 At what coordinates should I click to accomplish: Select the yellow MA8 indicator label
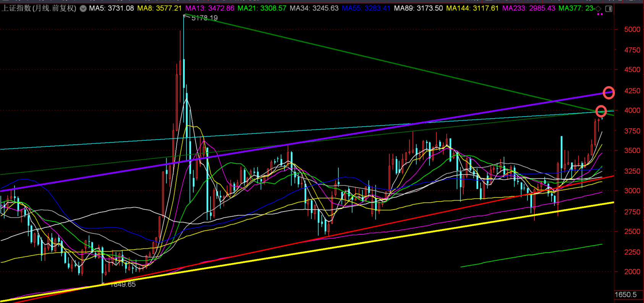pyautogui.click(x=159, y=8)
